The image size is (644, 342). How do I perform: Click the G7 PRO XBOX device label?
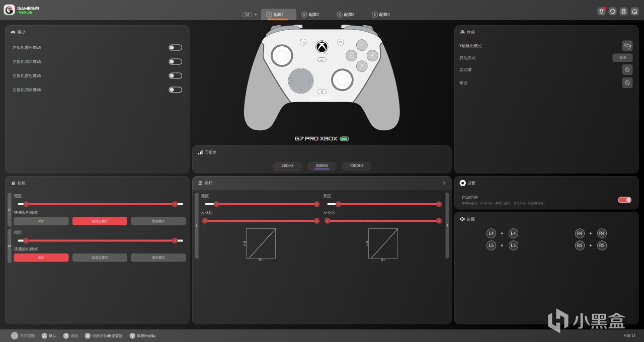click(316, 138)
